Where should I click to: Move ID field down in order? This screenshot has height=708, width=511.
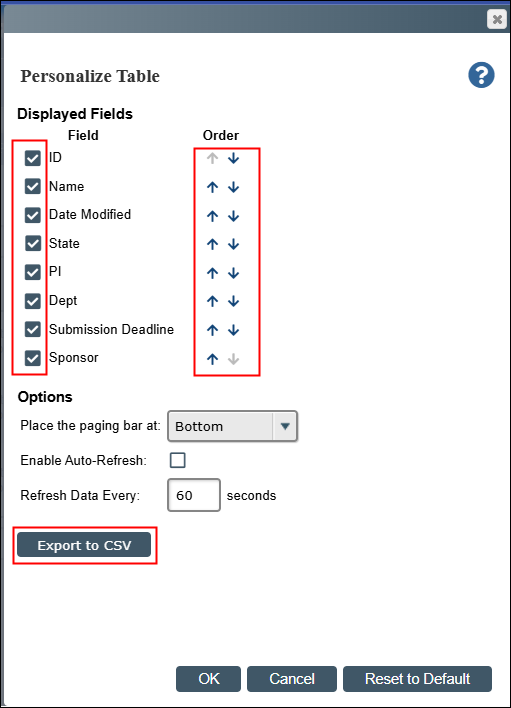[x=233, y=158]
